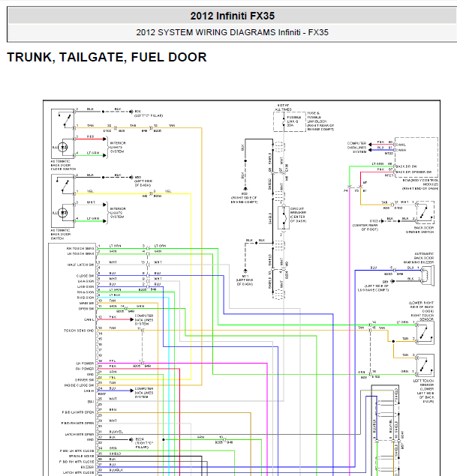457x476 pixels.
Task: Click the 'BLU/YEL' wire label at pin 31
Action: 116,432
